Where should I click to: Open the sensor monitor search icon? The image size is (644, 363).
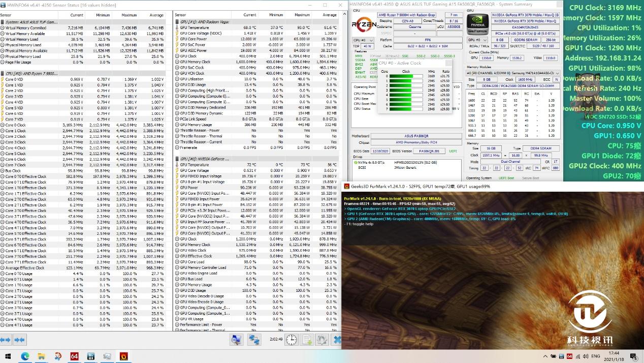coord(236,340)
